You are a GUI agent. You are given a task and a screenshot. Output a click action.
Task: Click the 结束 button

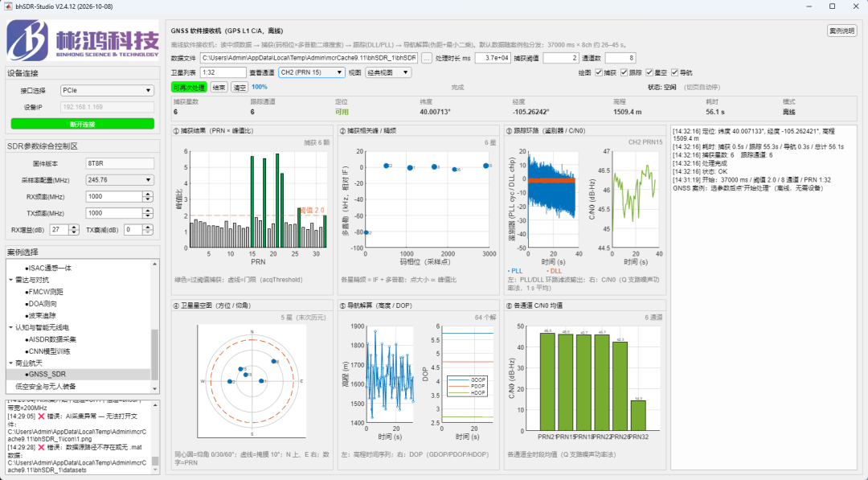point(219,88)
